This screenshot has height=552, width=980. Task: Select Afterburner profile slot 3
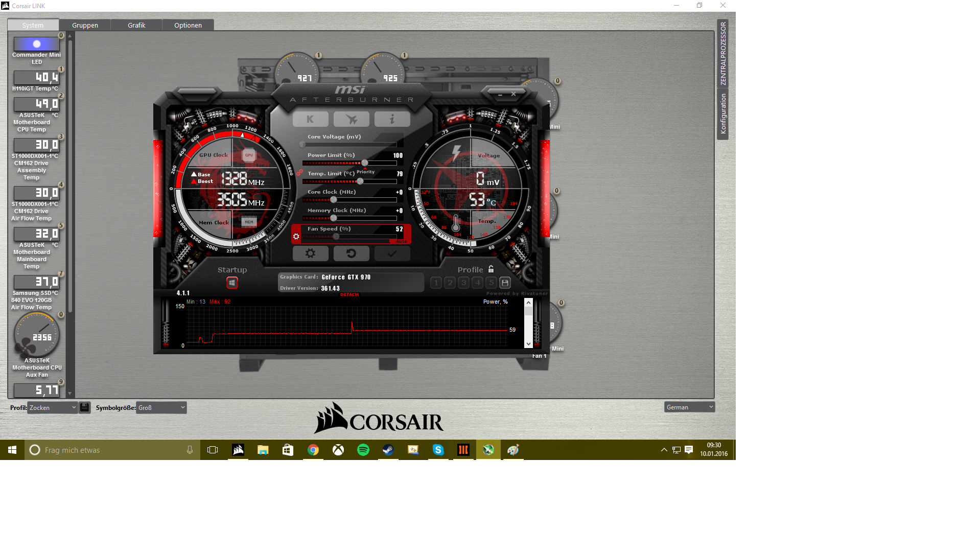(463, 283)
